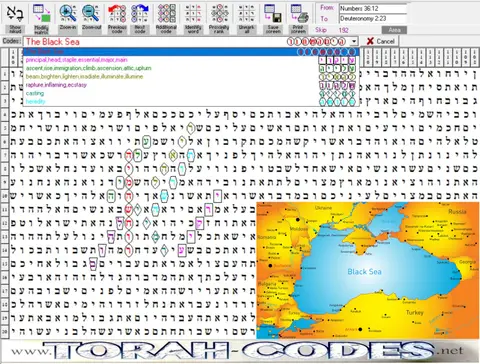Cancel the code selection

(x=380, y=41)
